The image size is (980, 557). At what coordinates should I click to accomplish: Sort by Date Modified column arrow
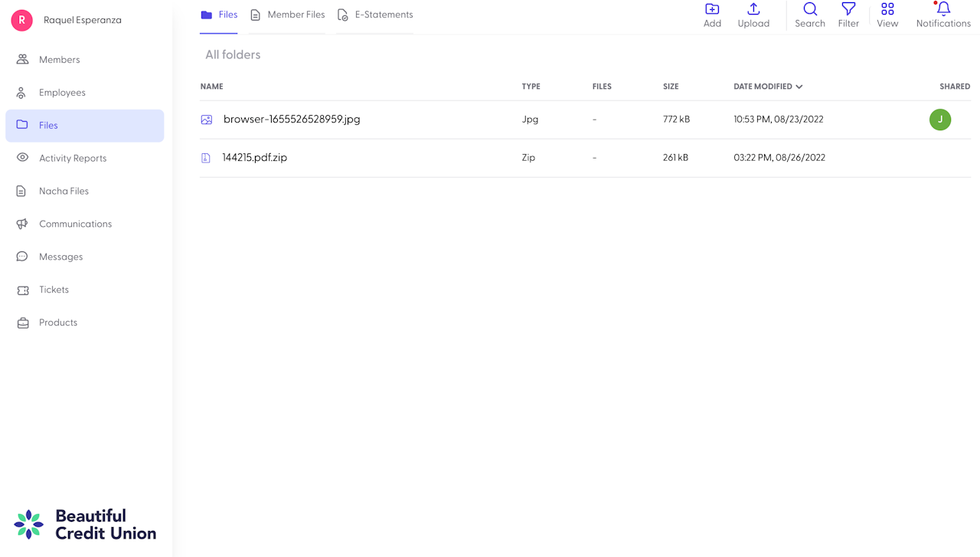799,87
